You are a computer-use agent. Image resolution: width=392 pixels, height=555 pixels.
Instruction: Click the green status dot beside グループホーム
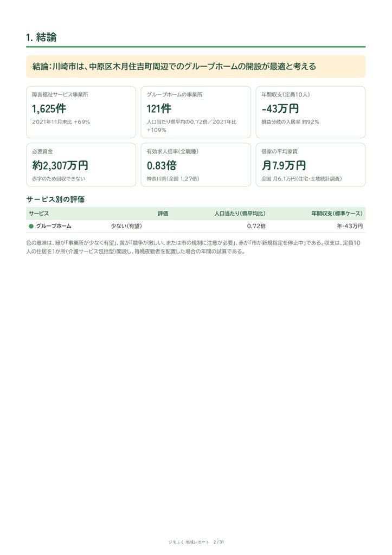click(31, 226)
